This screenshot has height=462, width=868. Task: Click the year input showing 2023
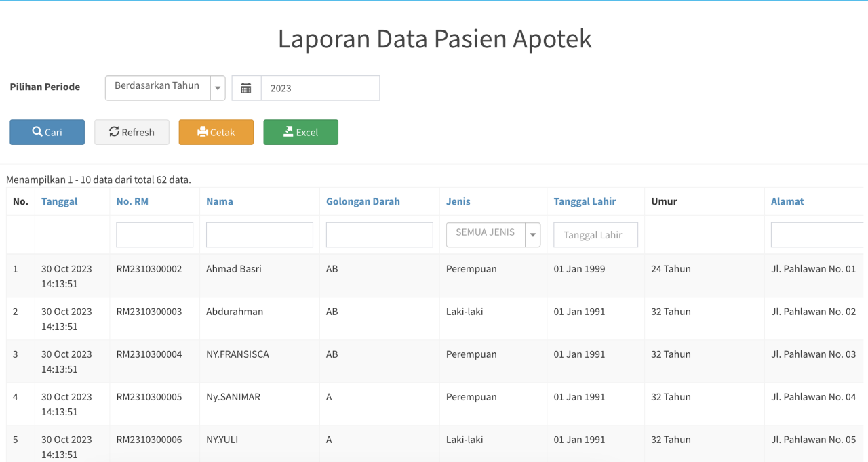click(x=319, y=88)
